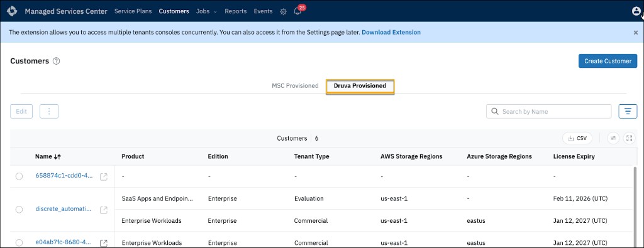The width and height of the screenshot is (644, 248).
Task: Select the e04ab7fc-8680 customer radio
Action: [x=19, y=243]
